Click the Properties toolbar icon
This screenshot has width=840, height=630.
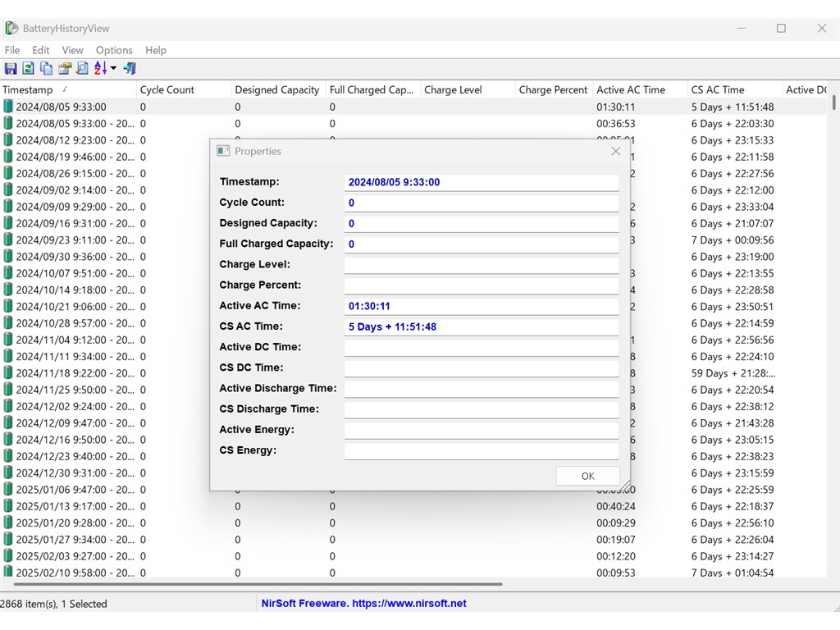(64, 69)
